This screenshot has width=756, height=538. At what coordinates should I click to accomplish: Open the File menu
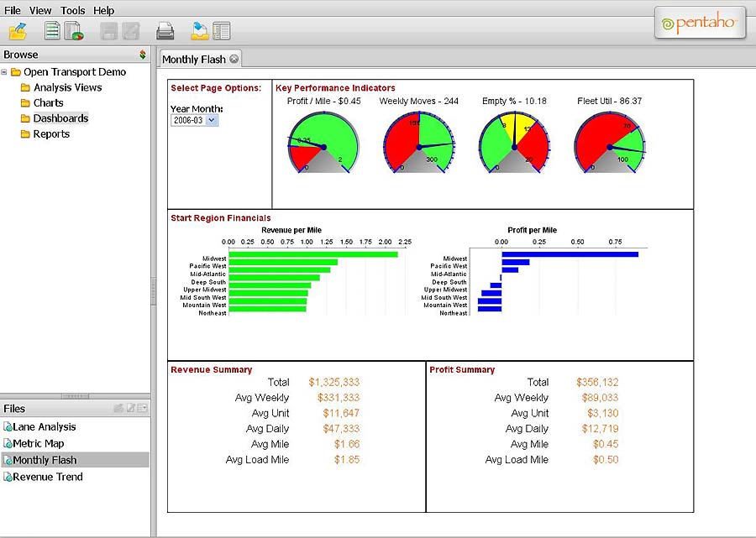coord(13,10)
